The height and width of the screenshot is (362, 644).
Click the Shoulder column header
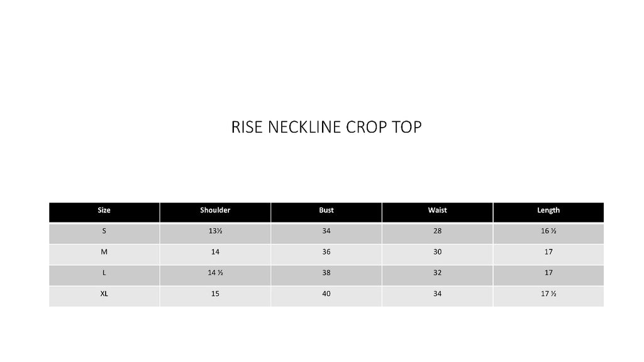click(x=215, y=211)
